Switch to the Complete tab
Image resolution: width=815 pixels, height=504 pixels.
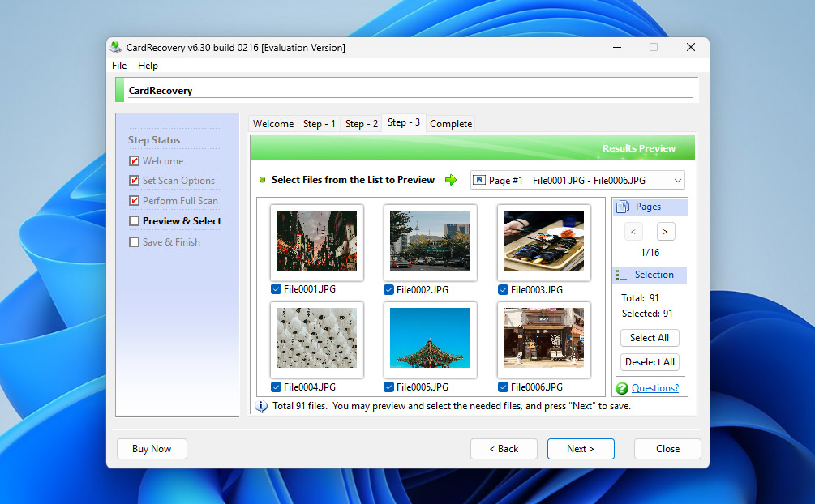(x=451, y=124)
